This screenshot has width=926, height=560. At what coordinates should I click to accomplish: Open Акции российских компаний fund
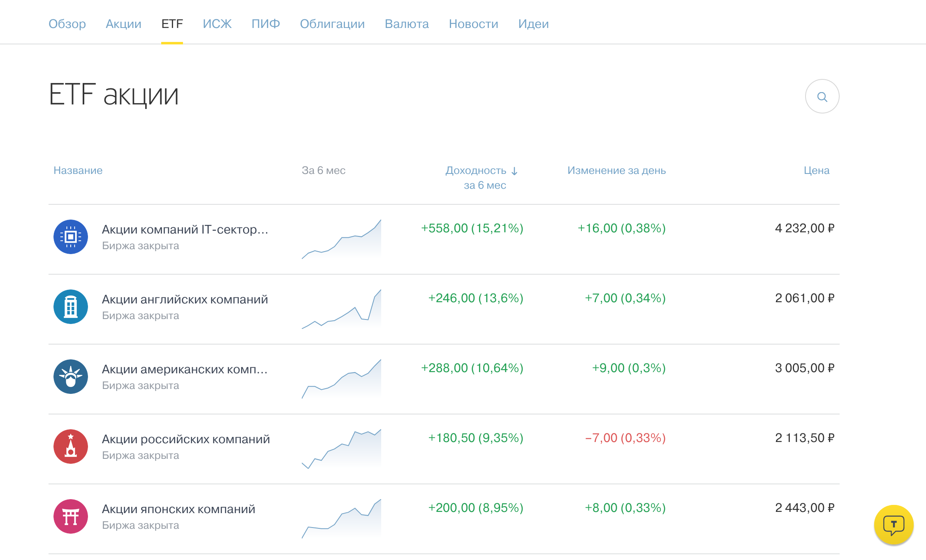(x=186, y=439)
